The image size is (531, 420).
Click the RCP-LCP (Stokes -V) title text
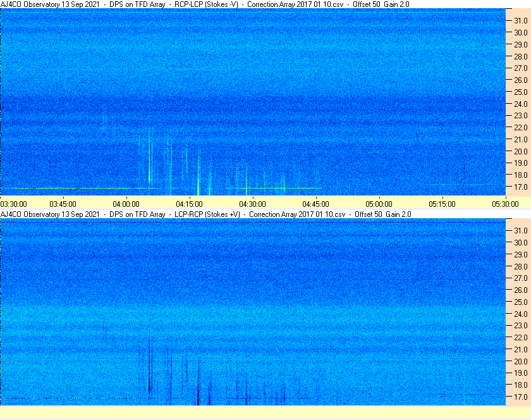(x=206, y=4)
